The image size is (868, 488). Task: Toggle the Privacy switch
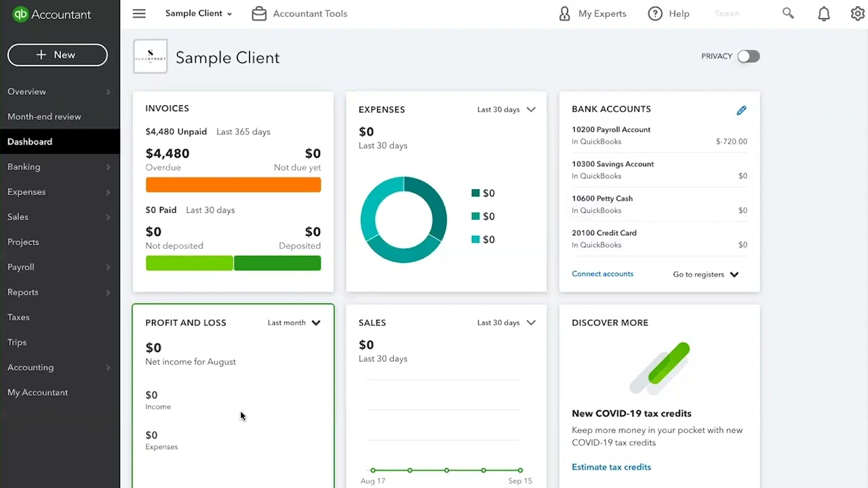(x=749, y=56)
